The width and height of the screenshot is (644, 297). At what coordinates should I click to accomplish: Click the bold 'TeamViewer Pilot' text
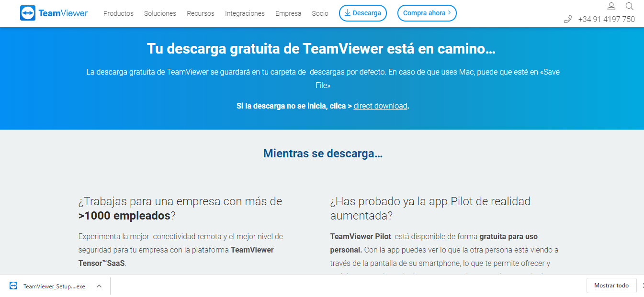[x=361, y=237]
